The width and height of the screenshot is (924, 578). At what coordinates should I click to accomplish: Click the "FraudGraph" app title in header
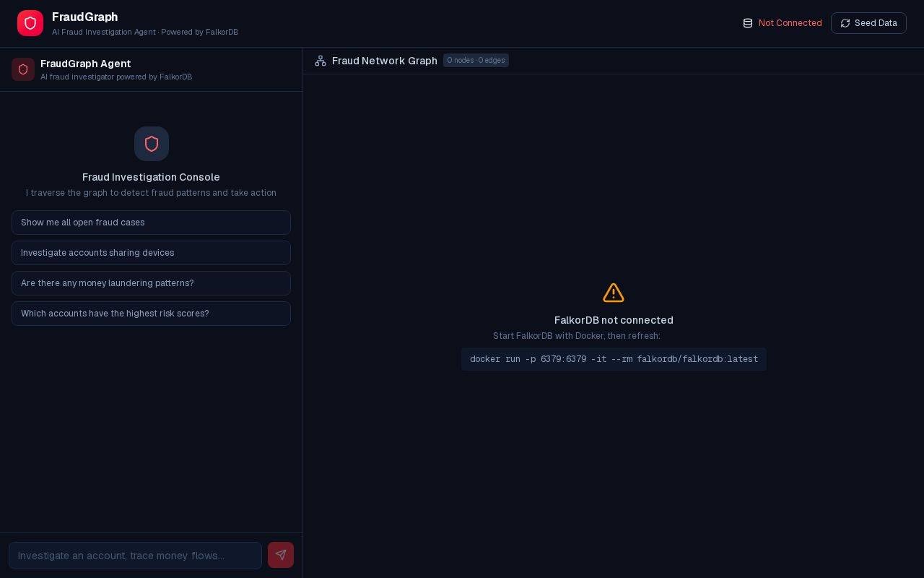[x=84, y=17]
